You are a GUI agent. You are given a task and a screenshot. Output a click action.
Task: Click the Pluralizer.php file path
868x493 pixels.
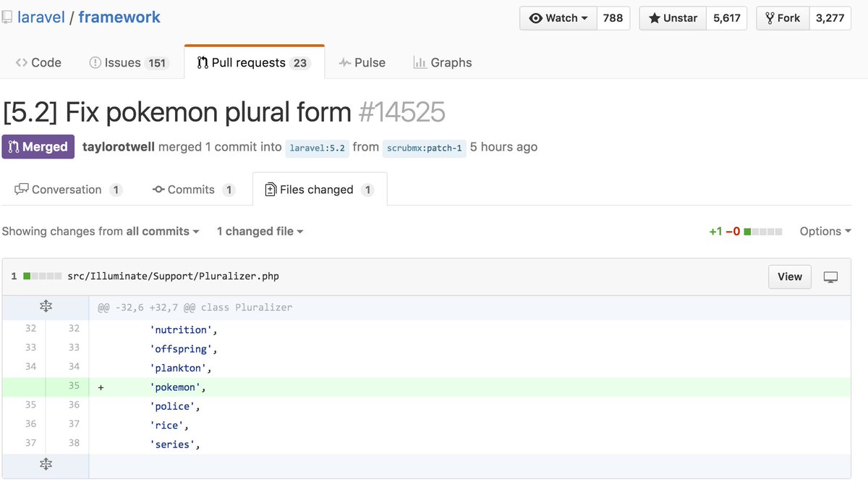coord(173,277)
